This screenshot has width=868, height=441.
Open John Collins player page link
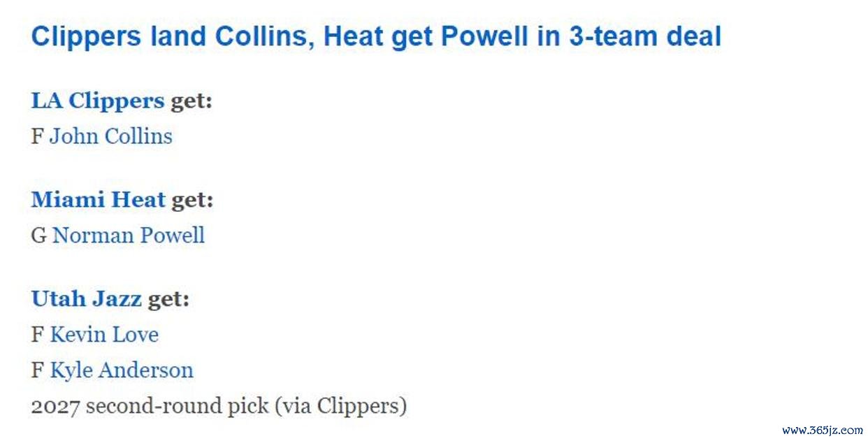pyautogui.click(x=111, y=136)
